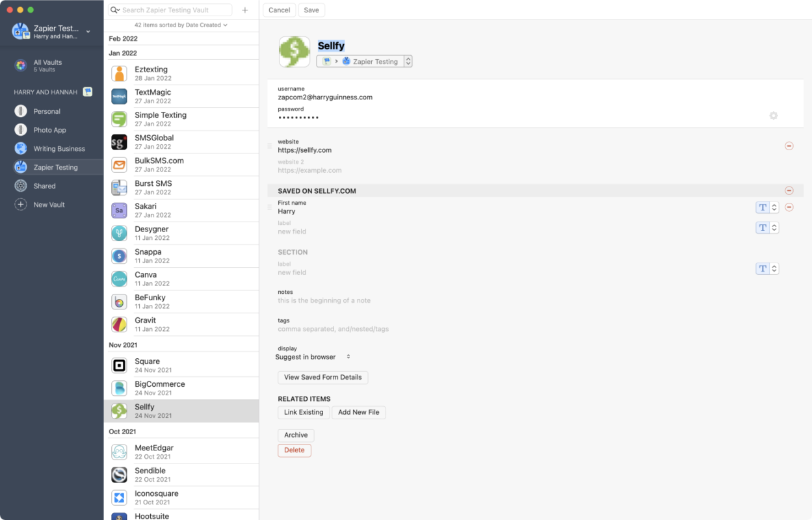This screenshot has height=520, width=812.
Task: Save the edited item
Action: pyautogui.click(x=311, y=10)
